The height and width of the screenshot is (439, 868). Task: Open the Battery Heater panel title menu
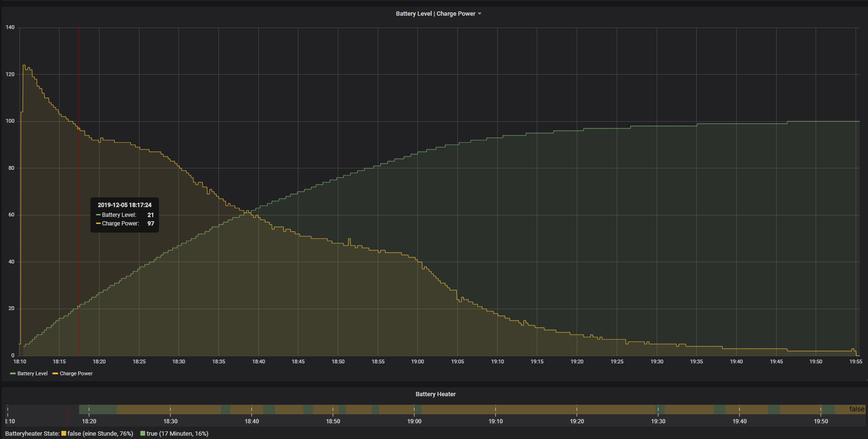tap(435, 394)
